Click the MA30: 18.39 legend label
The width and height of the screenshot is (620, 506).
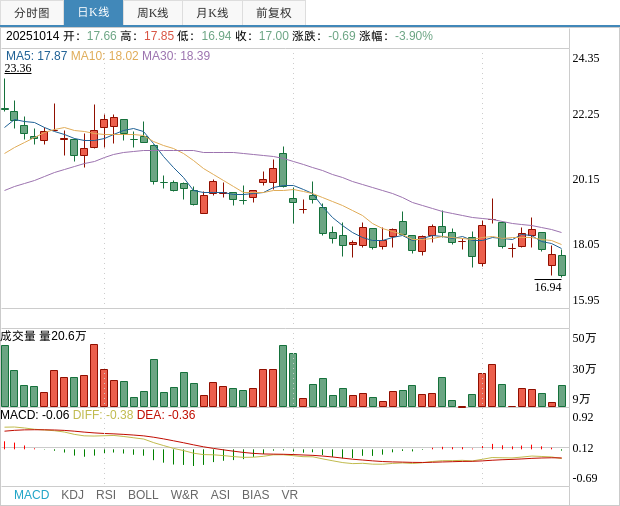pyautogui.click(x=176, y=56)
